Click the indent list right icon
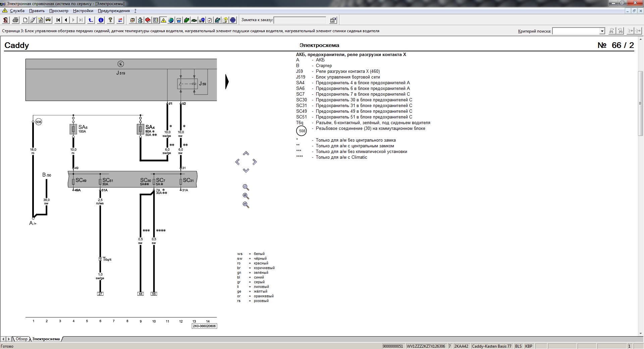Screen dimensions: 644x349 tap(639, 31)
